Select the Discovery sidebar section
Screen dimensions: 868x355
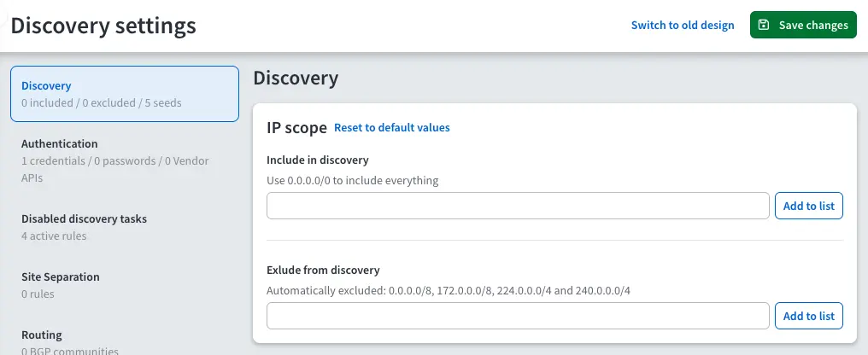125,94
